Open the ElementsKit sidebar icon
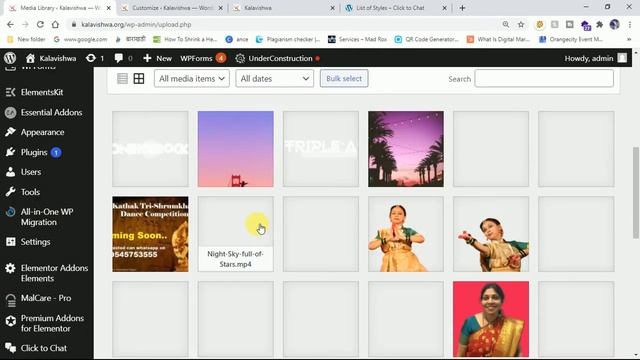This screenshot has height=360, width=640. tap(11, 92)
